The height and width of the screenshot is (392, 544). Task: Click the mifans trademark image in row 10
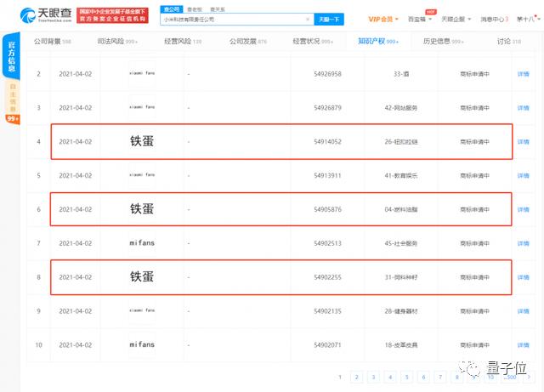142,344
